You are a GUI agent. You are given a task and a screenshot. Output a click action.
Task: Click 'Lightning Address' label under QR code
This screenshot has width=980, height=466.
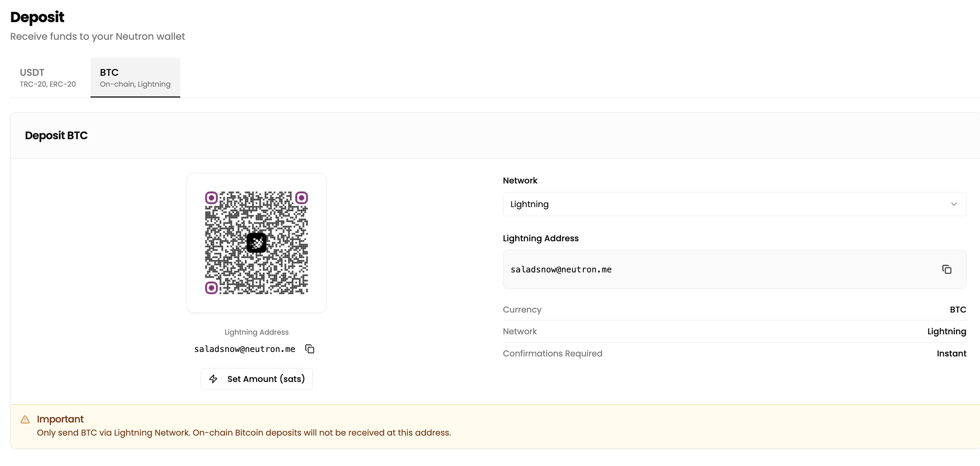tap(256, 332)
